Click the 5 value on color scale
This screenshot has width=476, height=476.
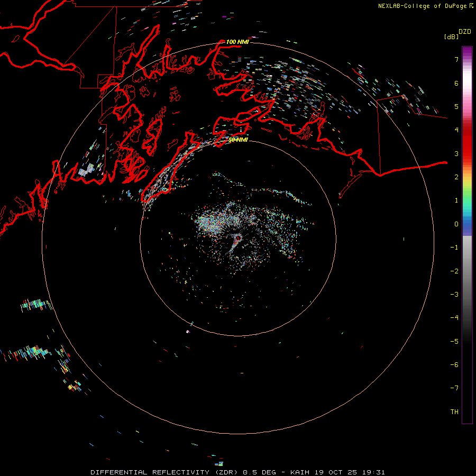(456, 106)
